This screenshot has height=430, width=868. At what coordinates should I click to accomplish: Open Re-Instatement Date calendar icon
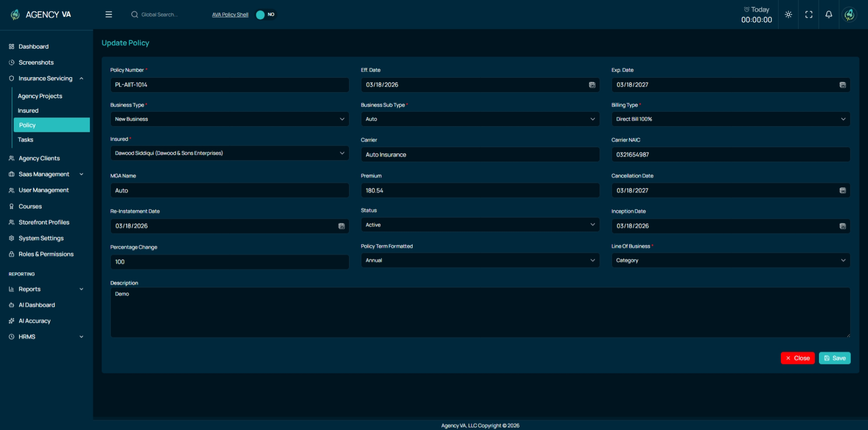coord(341,226)
